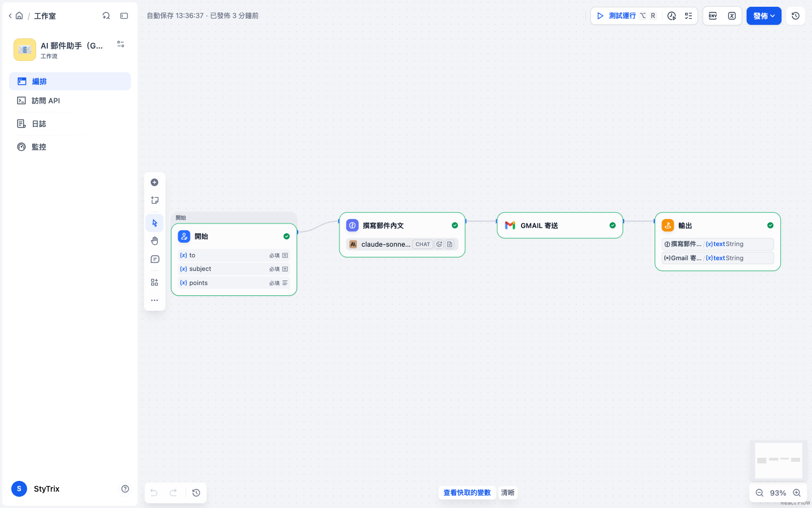Open run history clock-play icon
The image size is (812, 508).
pyautogui.click(x=672, y=16)
